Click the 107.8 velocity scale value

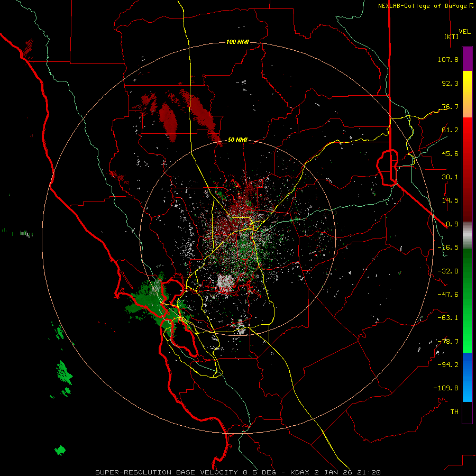point(448,59)
